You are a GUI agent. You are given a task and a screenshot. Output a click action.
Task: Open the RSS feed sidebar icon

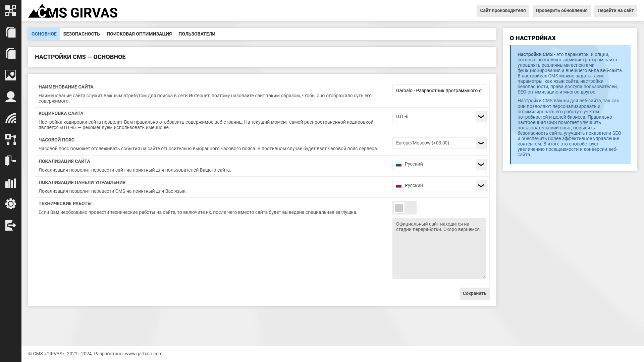tap(11, 118)
